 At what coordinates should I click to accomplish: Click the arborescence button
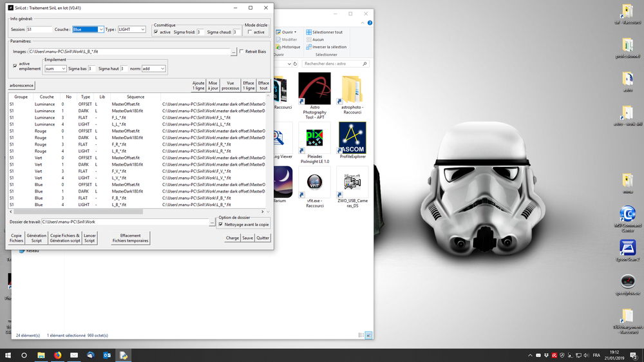point(21,86)
